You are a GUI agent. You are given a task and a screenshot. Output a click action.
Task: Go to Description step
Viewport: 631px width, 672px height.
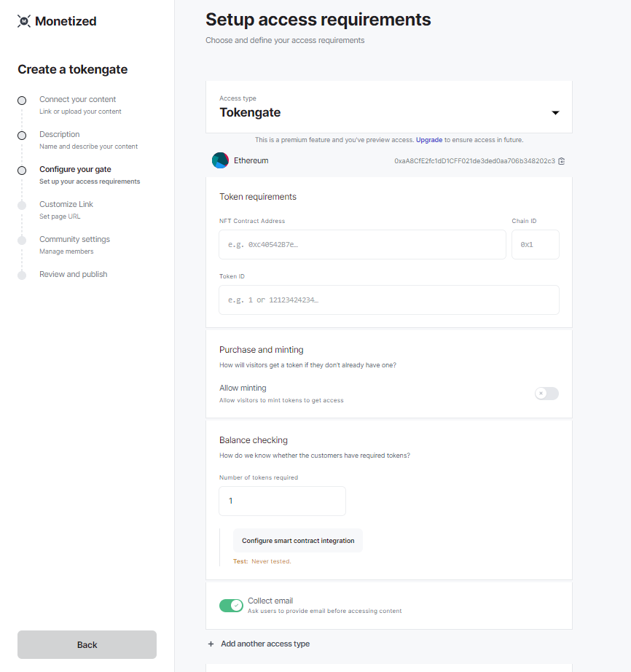88,140
